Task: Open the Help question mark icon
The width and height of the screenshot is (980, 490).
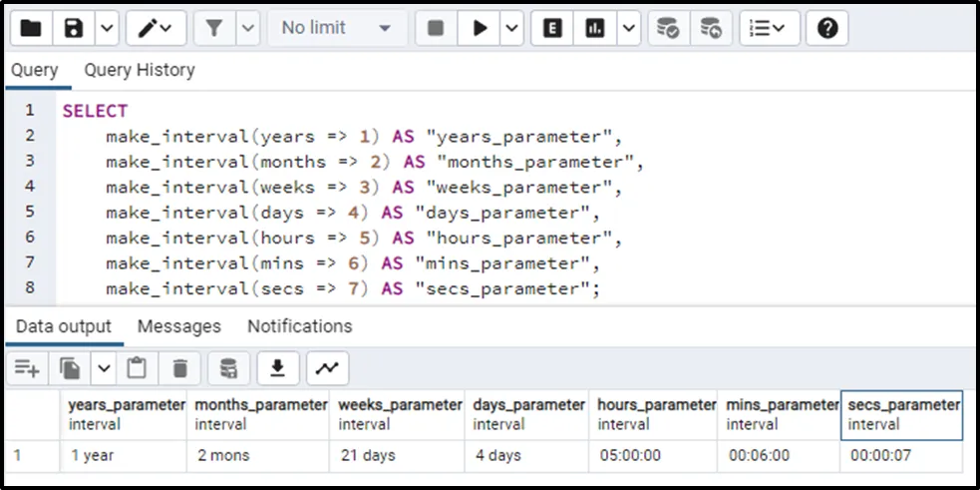Action: [x=826, y=29]
